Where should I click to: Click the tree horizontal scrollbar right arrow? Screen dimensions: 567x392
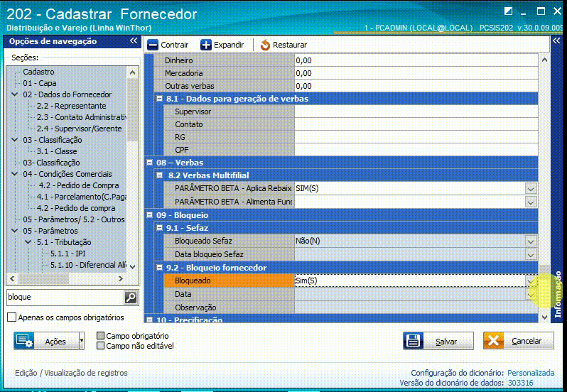coord(121,278)
